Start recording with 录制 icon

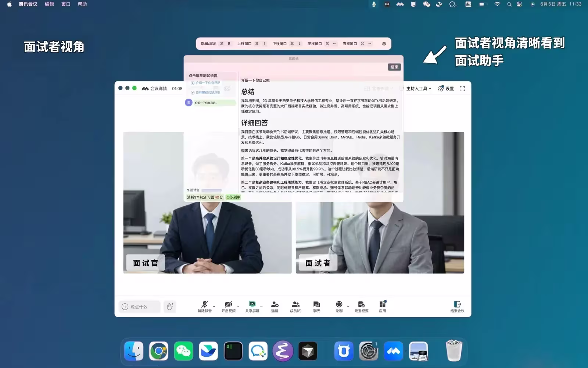click(339, 306)
